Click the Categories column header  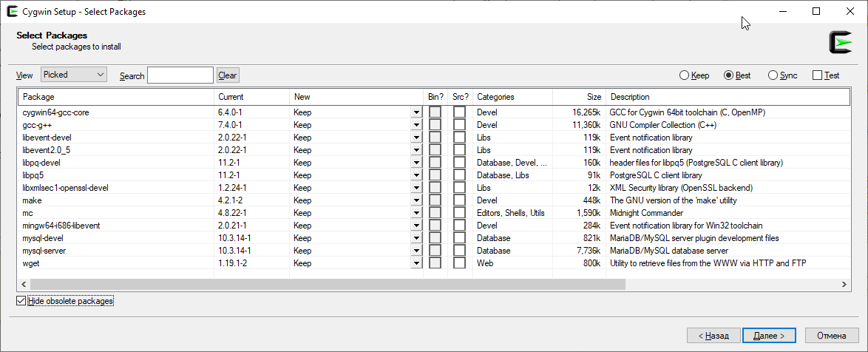click(x=512, y=97)
